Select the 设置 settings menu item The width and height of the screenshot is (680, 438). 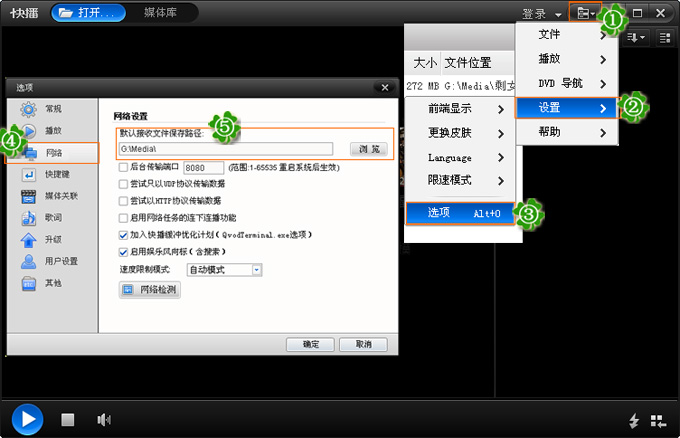tap(566, 108)
